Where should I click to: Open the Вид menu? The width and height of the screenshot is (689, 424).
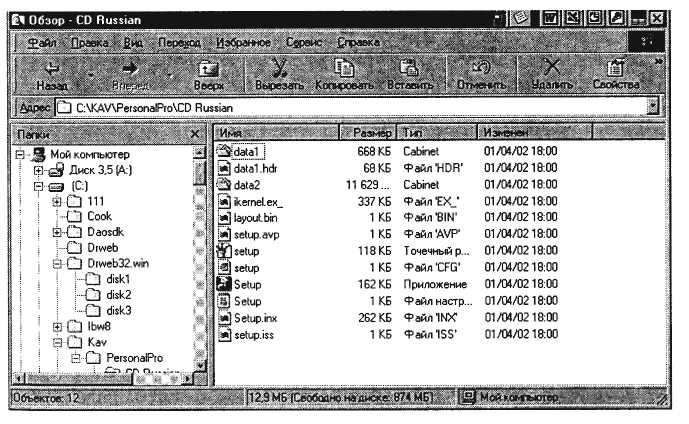coord(133,43)
